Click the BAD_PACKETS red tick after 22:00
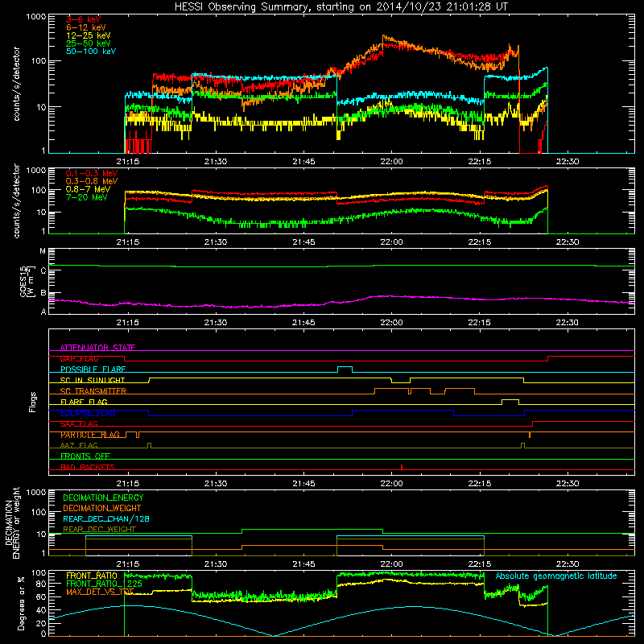 click(401, 467)
